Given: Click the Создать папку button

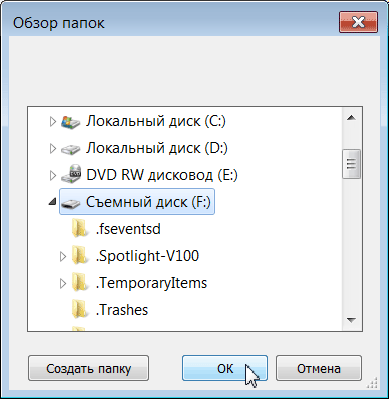Looking at the screenshot, I should [x=88, y=368].
